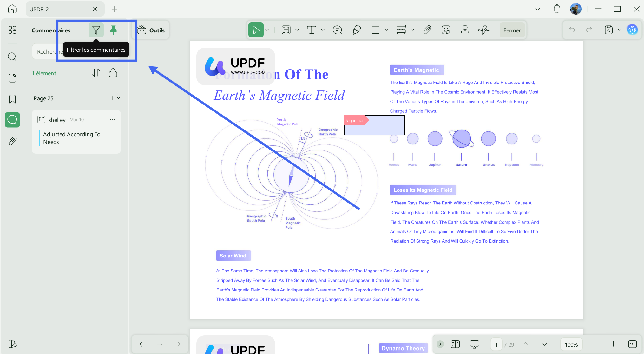644x354 pixels.
Task: Click the comments search field
Action: coord(76,51)
